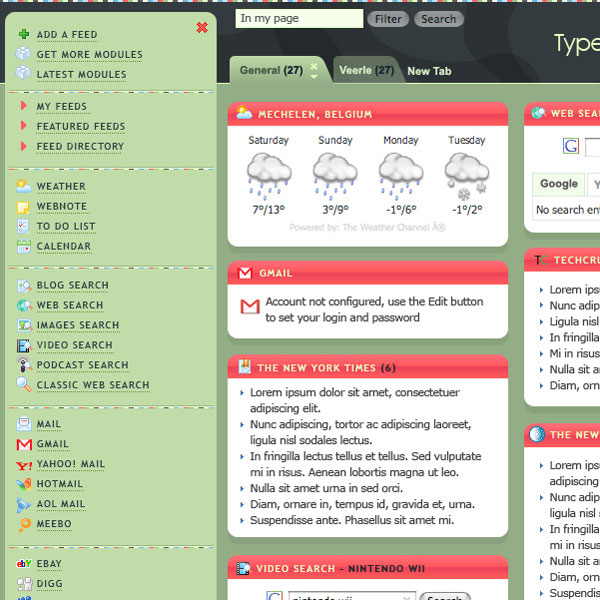Click the Mechelen, Belgium weather module title
The height and width of the screenshot is (600, 600).
pyautogui.click(x=315, y=114)
